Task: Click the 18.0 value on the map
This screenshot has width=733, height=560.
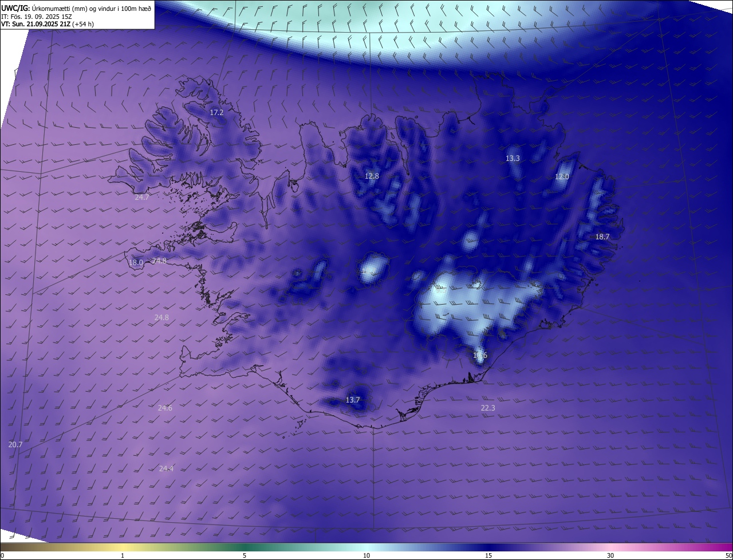Action: (136, 263)
